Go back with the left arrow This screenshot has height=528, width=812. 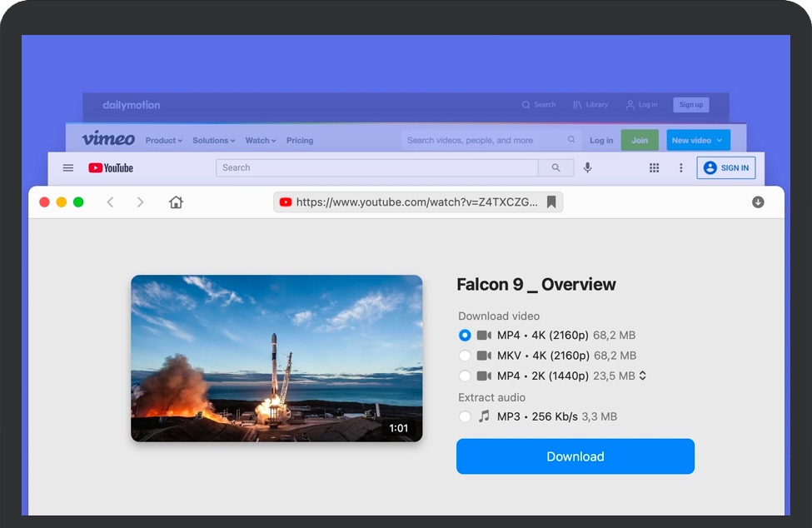(x=110, y=202)
